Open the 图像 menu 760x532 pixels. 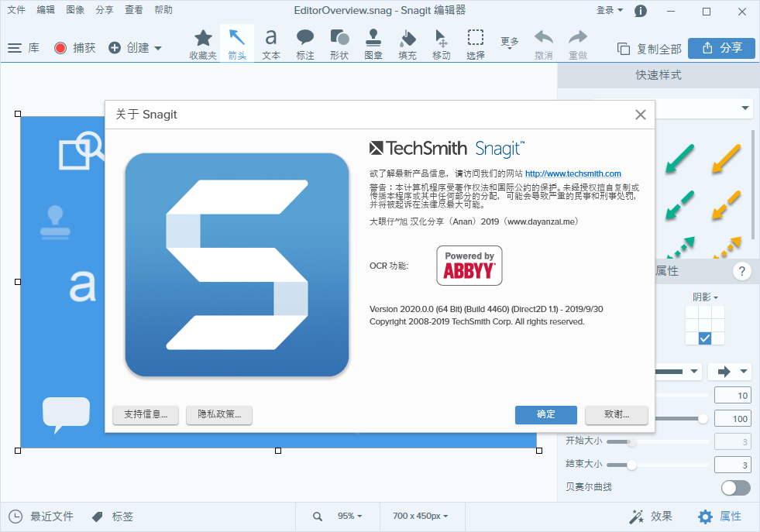click(x=74, y=11)
